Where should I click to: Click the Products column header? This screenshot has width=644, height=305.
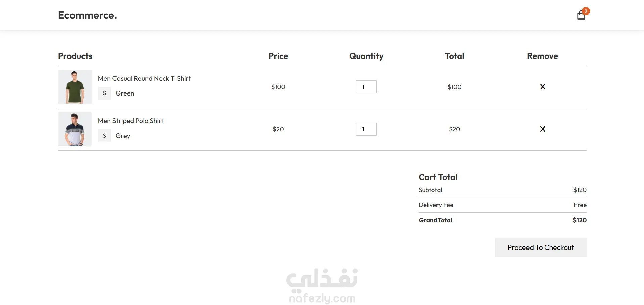tap(75, 56)
